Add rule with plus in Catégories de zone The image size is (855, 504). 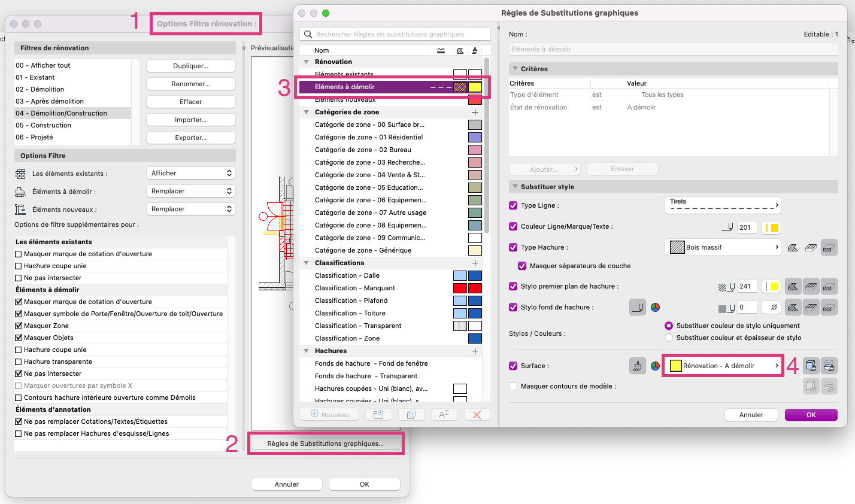point(475,112)
